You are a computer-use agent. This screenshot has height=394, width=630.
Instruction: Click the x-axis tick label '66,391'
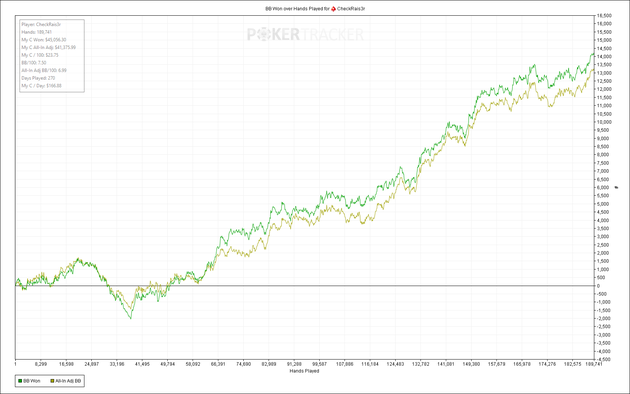pyautogui.click(x=218, y=364)
